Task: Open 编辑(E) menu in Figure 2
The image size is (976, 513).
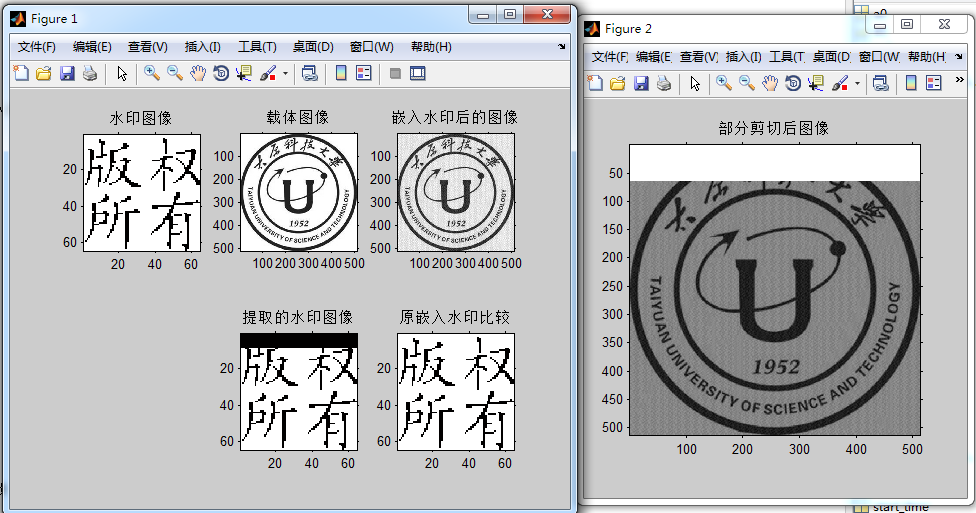Action: [654, 57]
